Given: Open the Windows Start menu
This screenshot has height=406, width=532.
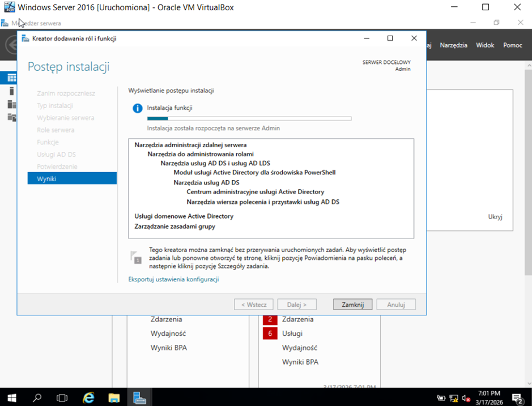Looking at the screenshot, I should click(x=11, y=398).
